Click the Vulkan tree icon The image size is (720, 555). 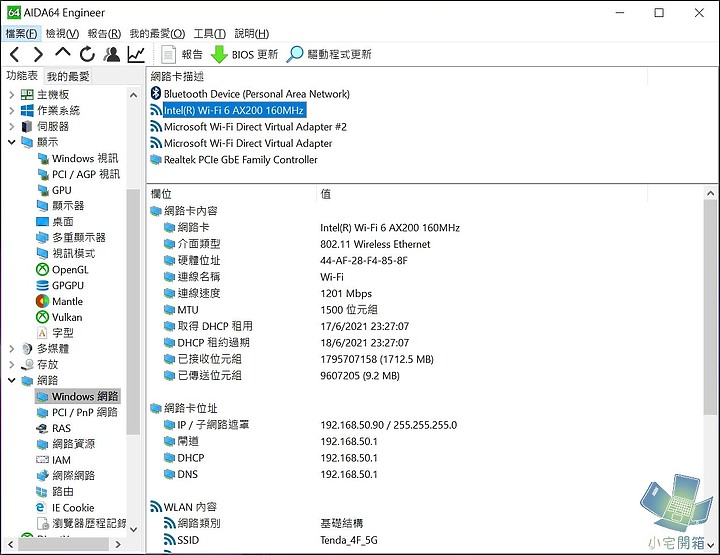point(43,317)
